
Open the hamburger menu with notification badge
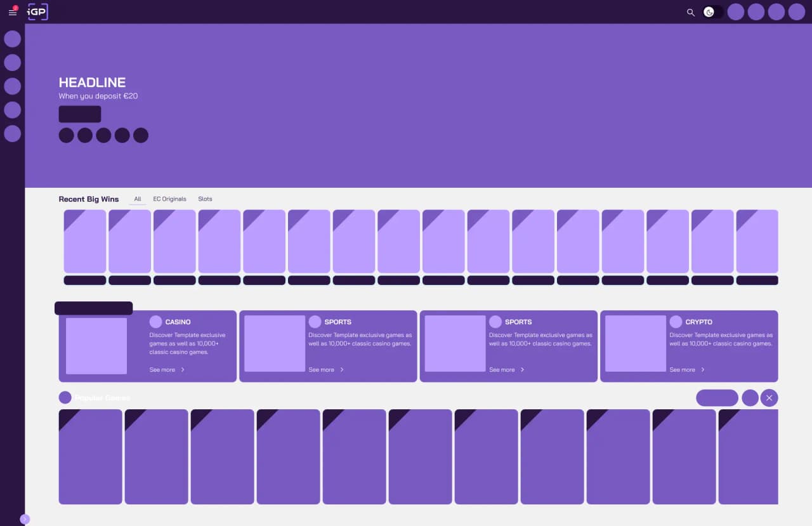pos(13,12)
